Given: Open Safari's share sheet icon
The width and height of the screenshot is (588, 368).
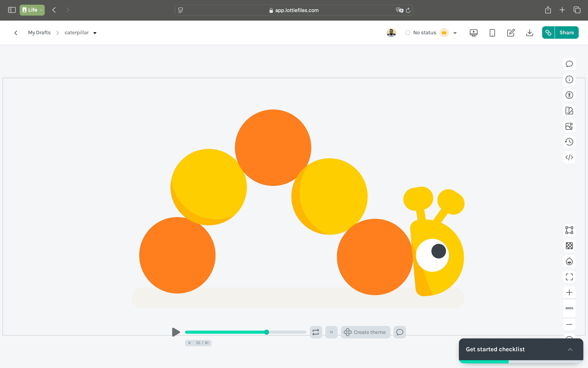Looking at the screenshot, I should [548, 10].
